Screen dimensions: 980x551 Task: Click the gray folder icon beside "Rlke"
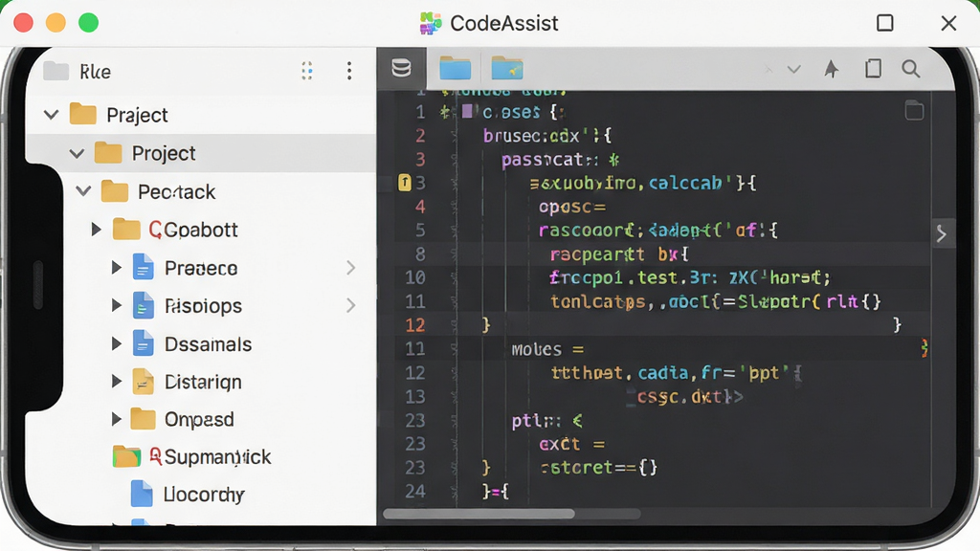click(56, 71)
